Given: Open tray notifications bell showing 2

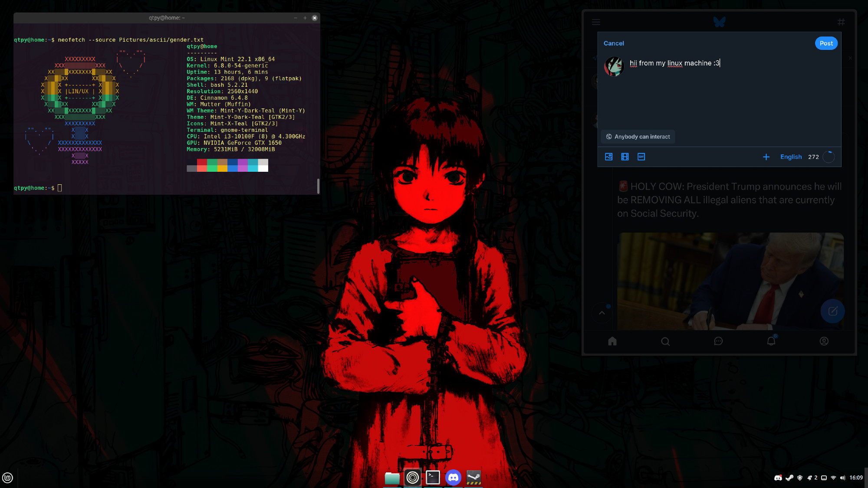Looking at the screenshot, I should click(x=812, y=478).
